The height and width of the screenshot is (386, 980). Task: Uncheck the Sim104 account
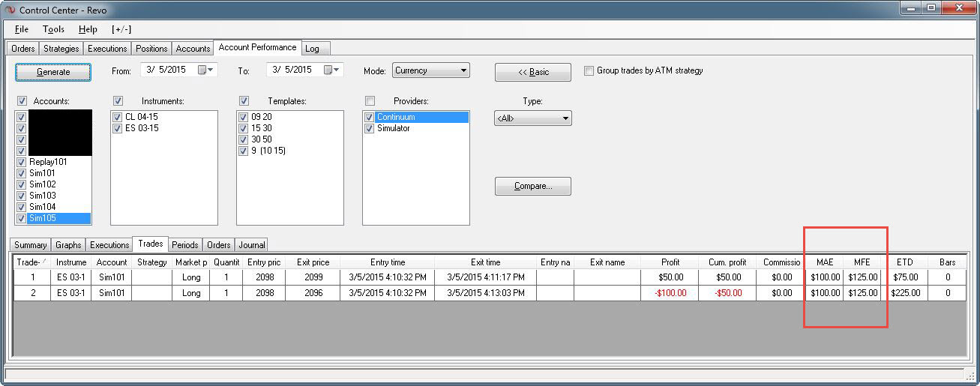(x=21, y=207)
